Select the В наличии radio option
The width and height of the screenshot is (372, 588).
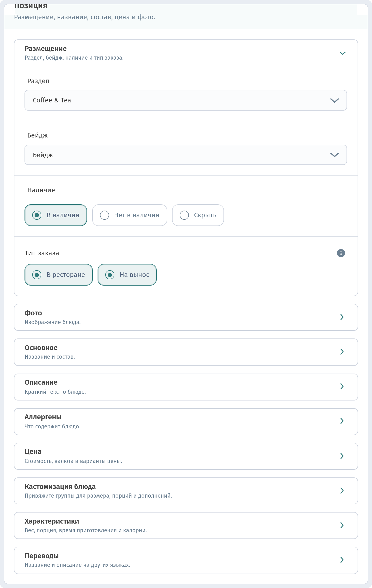[x=56, y=215]
